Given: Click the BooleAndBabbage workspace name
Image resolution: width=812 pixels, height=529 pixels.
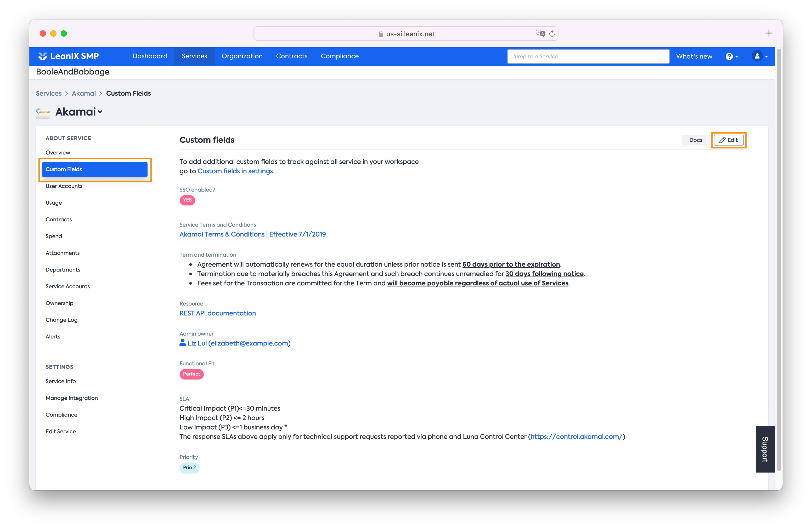Looking at the screenshot, I should click(x=73, y=72).
